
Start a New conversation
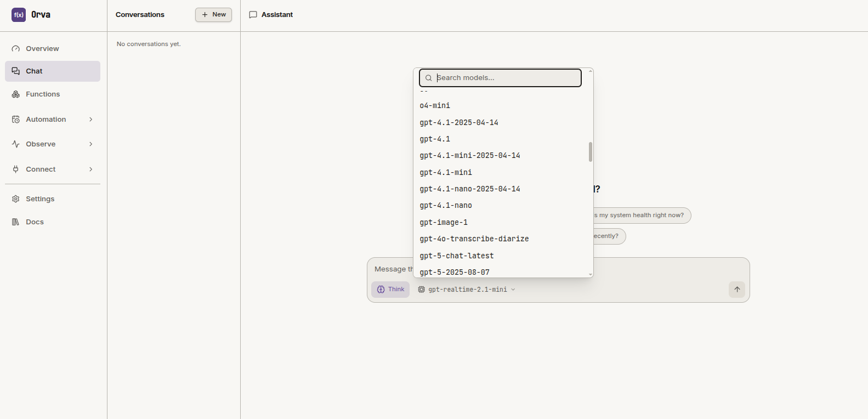[213, 15]
